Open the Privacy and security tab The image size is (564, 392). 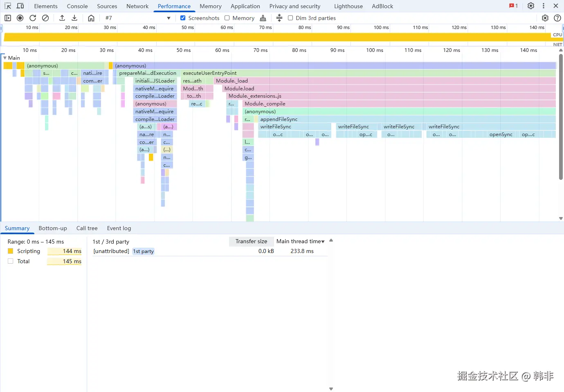click(295, 6)
